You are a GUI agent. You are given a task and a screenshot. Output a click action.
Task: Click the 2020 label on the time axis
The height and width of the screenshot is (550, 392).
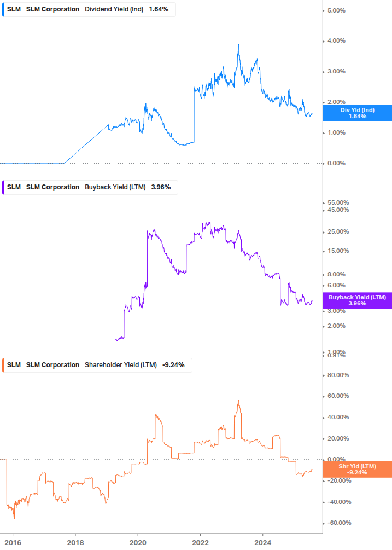coord(138,543)
